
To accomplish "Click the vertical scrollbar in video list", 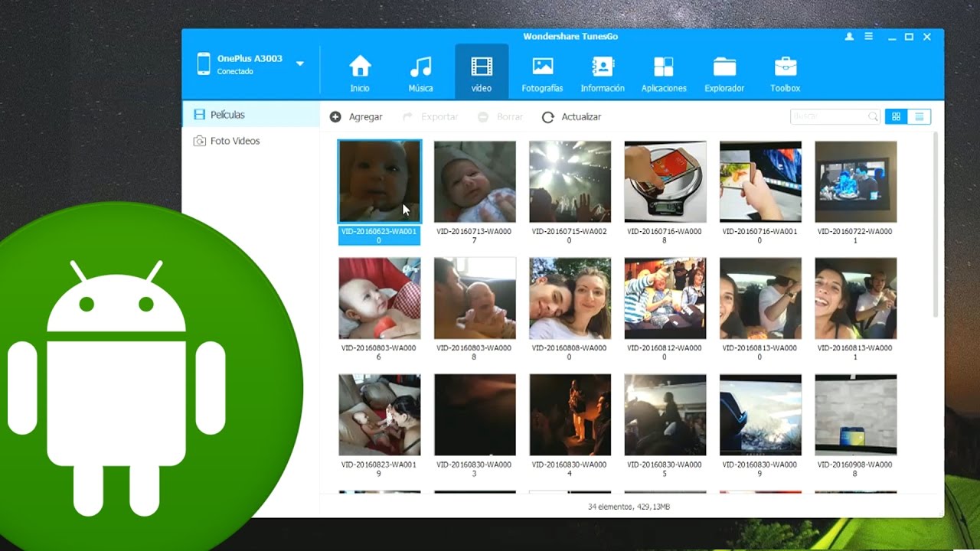I will [935, 226].
